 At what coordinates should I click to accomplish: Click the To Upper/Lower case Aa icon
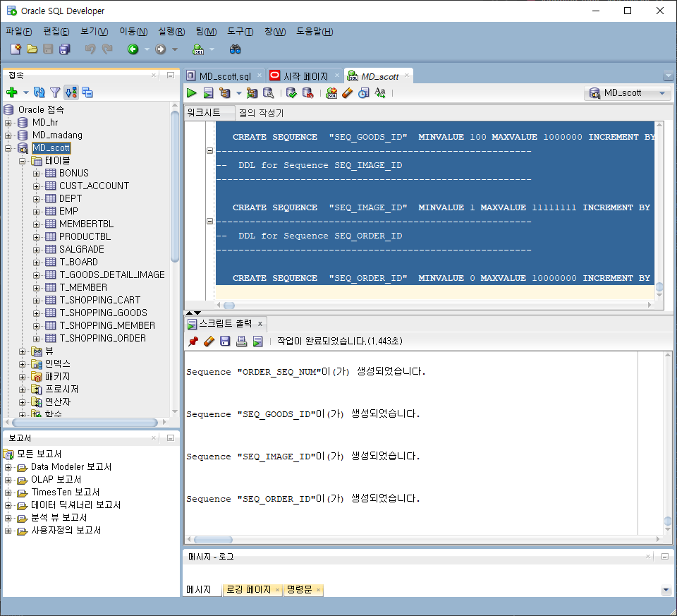pyautogui.click(x=380, y=93)
